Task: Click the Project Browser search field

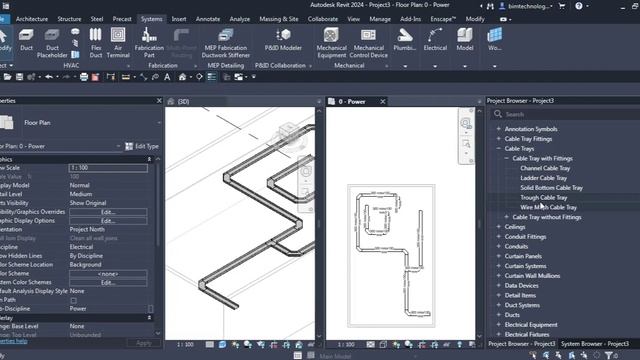Action: [x=567, y=114]
